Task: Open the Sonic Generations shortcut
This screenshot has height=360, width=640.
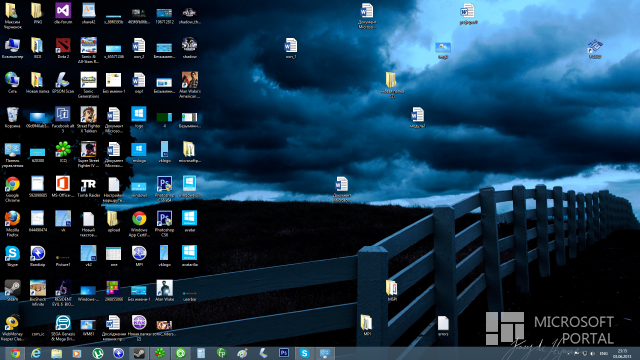Action: point(88,80)
